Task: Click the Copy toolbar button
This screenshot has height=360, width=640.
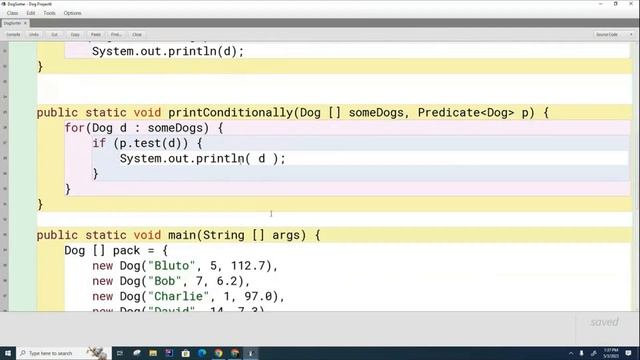Action: tap(75, 35)
